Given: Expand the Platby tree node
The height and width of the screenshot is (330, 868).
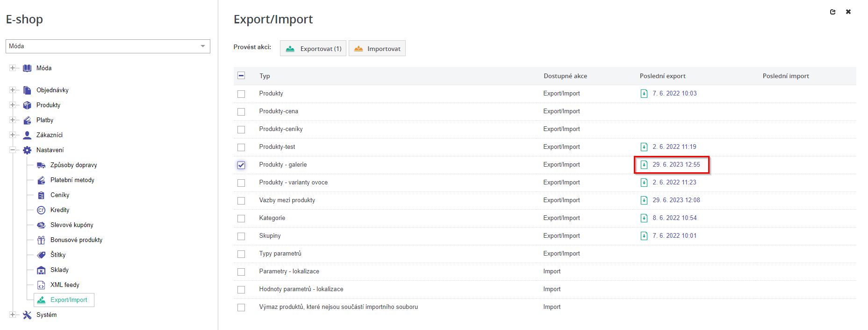Looking at the screenshot, I should point(13,120).
